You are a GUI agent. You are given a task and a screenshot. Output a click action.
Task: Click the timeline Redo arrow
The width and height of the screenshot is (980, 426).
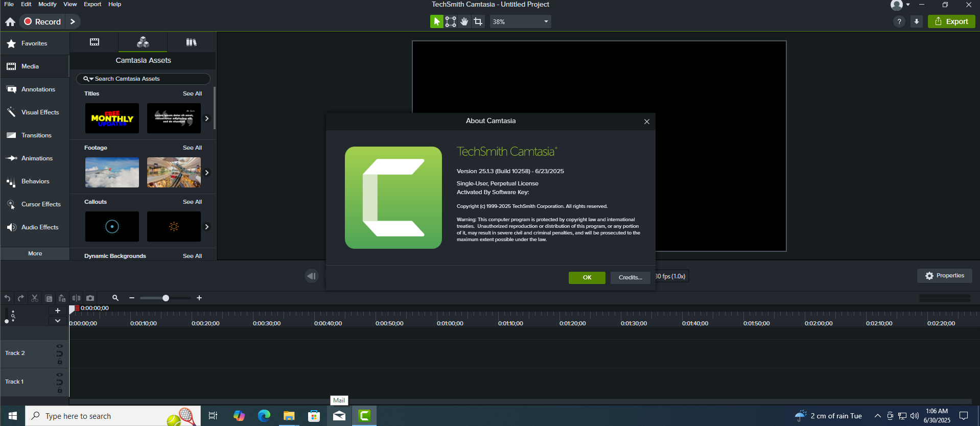(x=21, y=298)
